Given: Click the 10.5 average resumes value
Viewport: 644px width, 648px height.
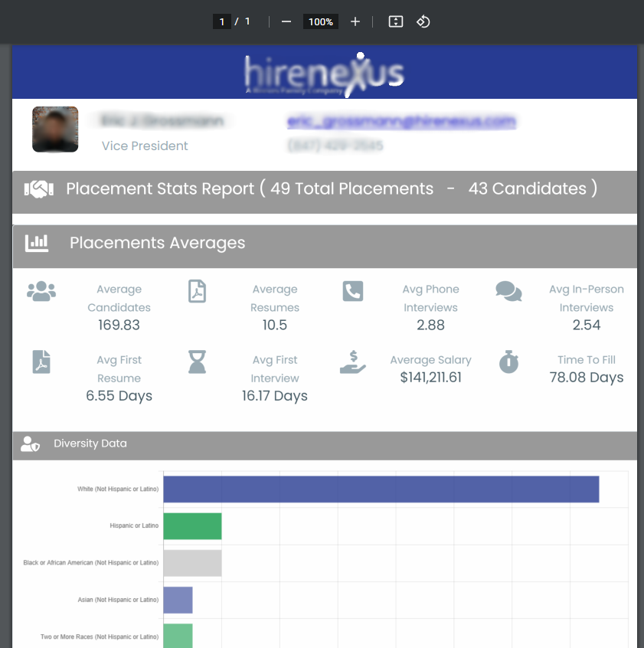Looking at the screenshot, I should [275, 326].
